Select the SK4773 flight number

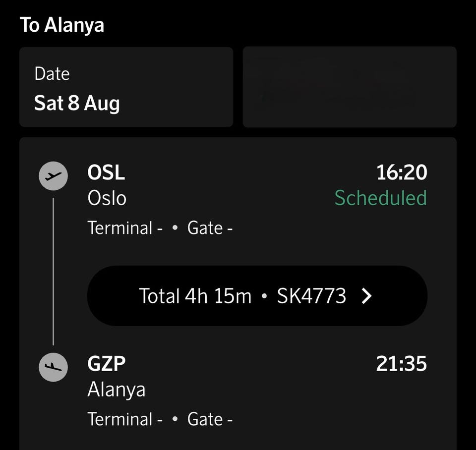click(311, 296)
